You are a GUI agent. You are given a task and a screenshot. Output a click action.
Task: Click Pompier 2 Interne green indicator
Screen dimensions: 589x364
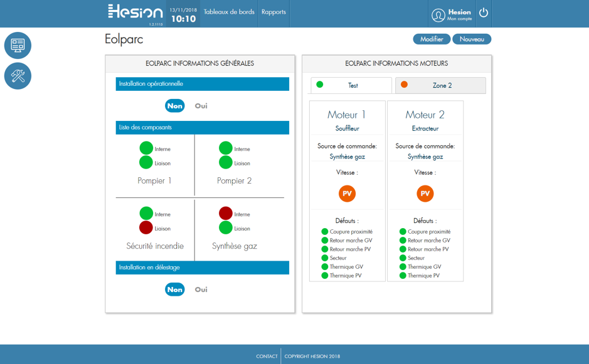pyautogui.click(x=225, y=148)
